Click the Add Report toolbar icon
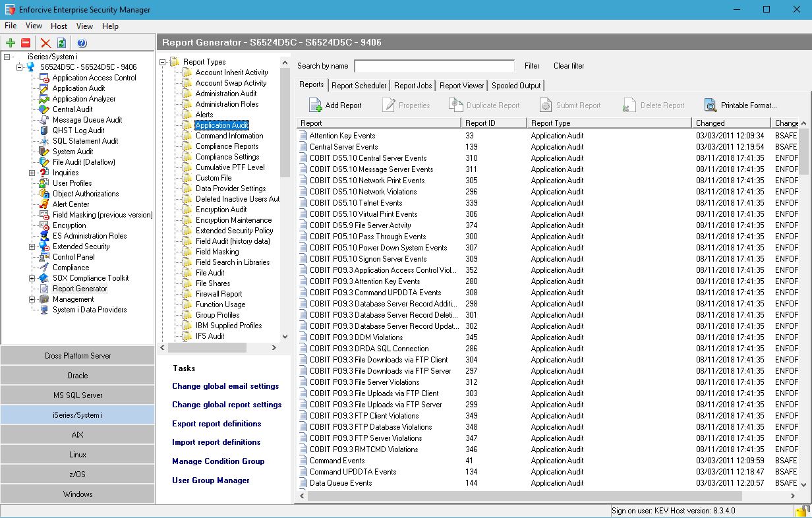The height and width of the screenshot is (518, 812). (316, 105)
